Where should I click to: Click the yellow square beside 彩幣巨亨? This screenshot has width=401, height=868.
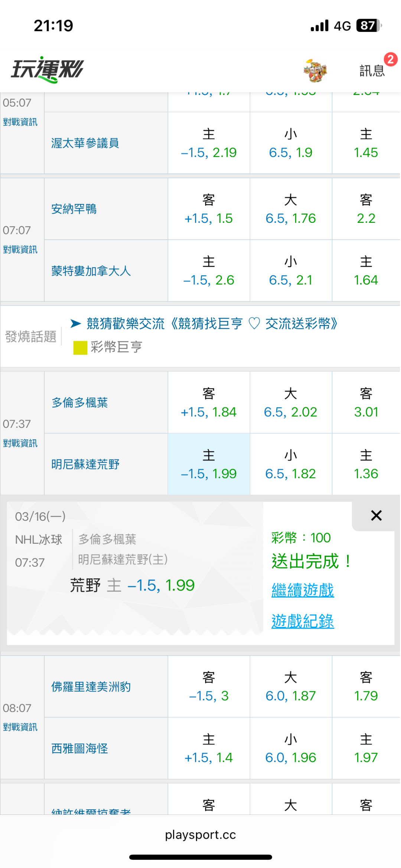[80, 348]
